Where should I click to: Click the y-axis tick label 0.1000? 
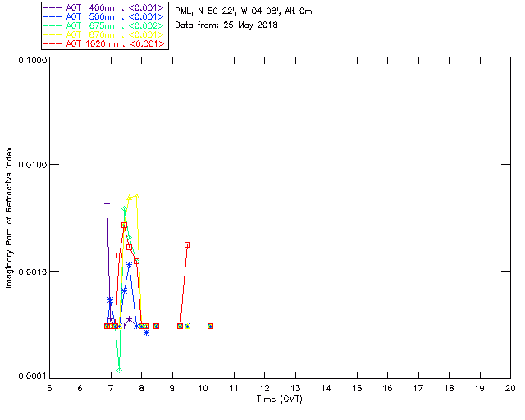[32, 60]
